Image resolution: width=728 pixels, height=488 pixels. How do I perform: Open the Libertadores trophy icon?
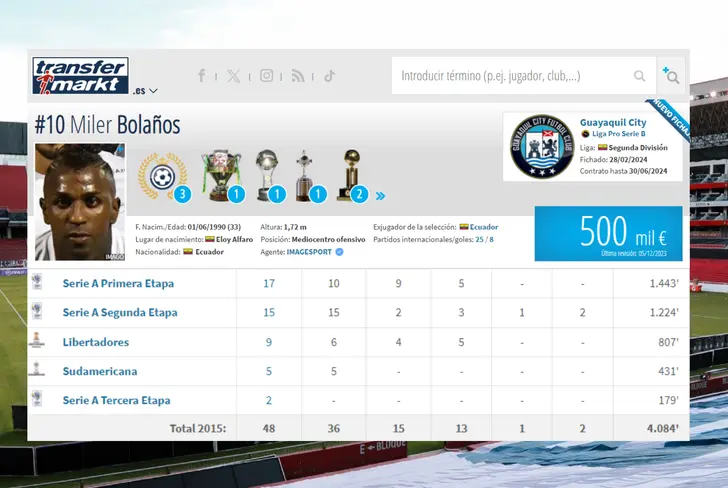(309, 176)
